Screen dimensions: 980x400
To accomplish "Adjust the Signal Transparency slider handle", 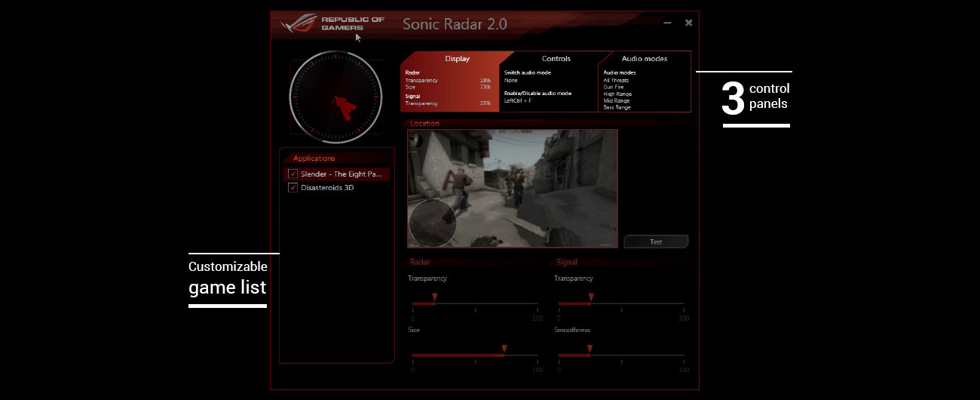I will point(590,298).
